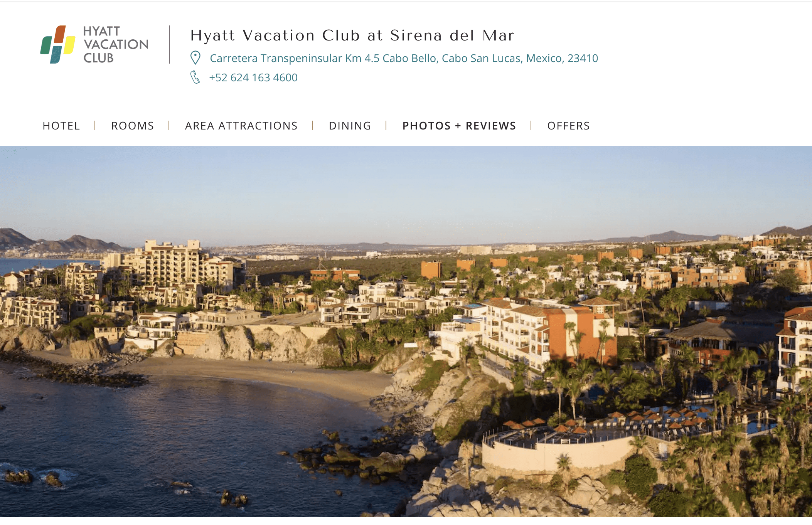The image size is (812, 525).
Task: Open the HOTEL menu item
Action: click(x=61, y=126)
